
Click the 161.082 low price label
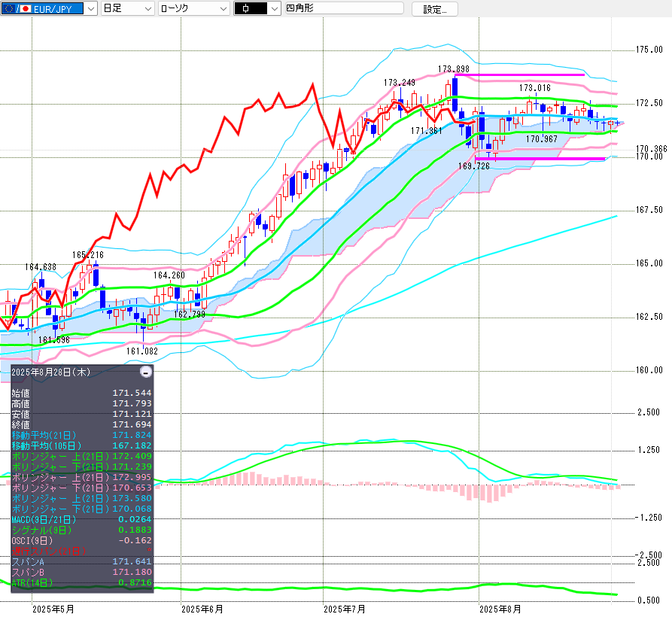tap(142, 351)
